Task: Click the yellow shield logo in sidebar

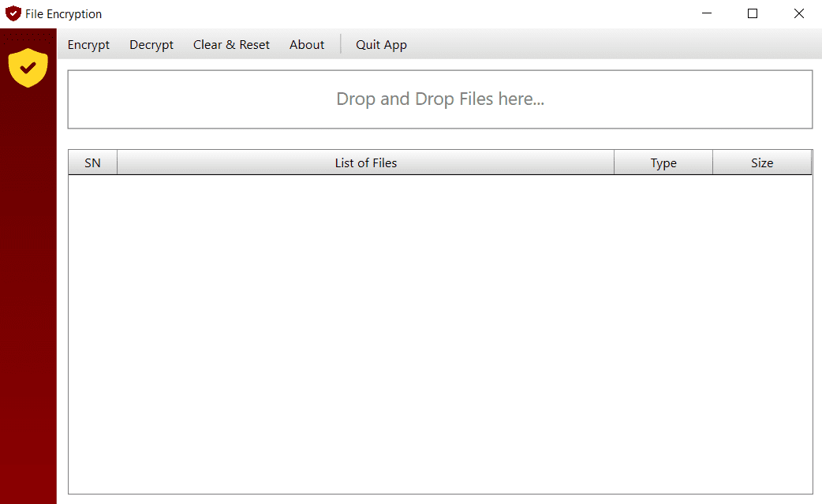Action: point(28,68)
